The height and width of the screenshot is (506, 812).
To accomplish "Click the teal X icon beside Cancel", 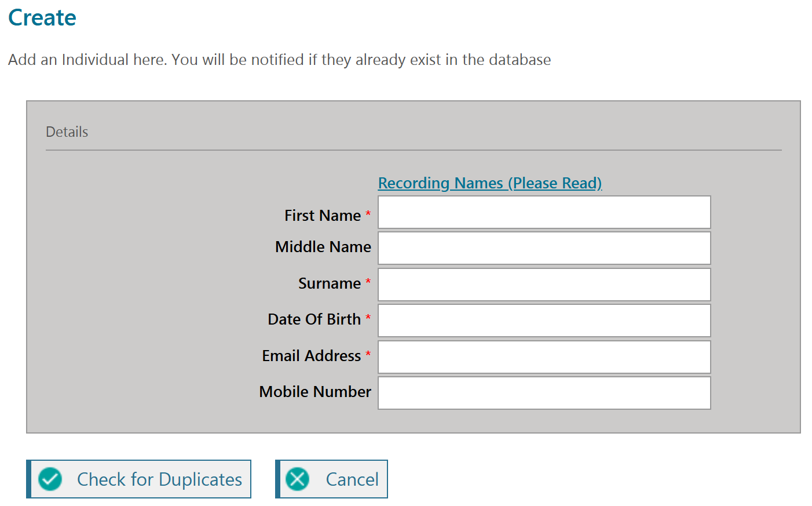I will click(298, 479).
